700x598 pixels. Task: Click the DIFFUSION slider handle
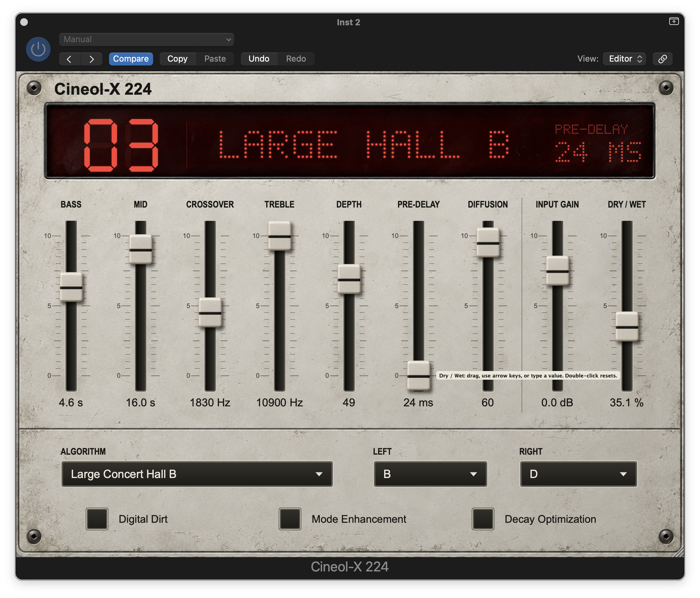(488, 243)
